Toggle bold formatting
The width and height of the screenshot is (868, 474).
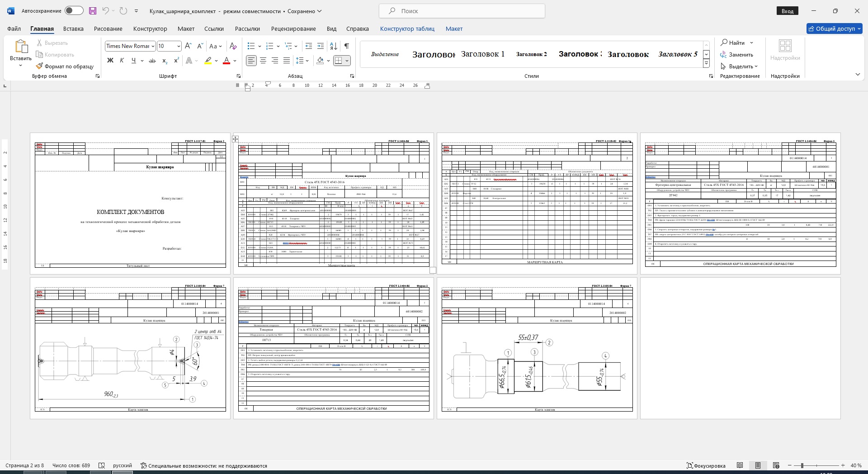click(x=110, y=61)
